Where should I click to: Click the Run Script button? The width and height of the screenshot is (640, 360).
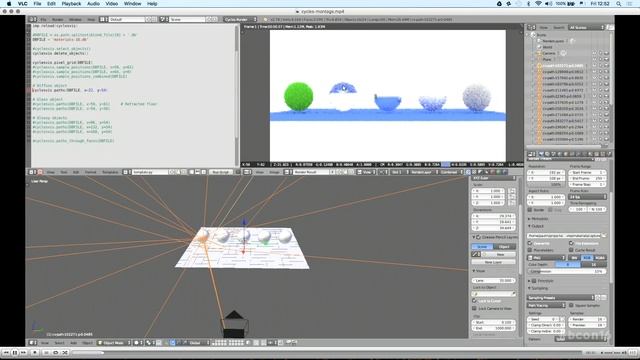(x=221, y=172)
